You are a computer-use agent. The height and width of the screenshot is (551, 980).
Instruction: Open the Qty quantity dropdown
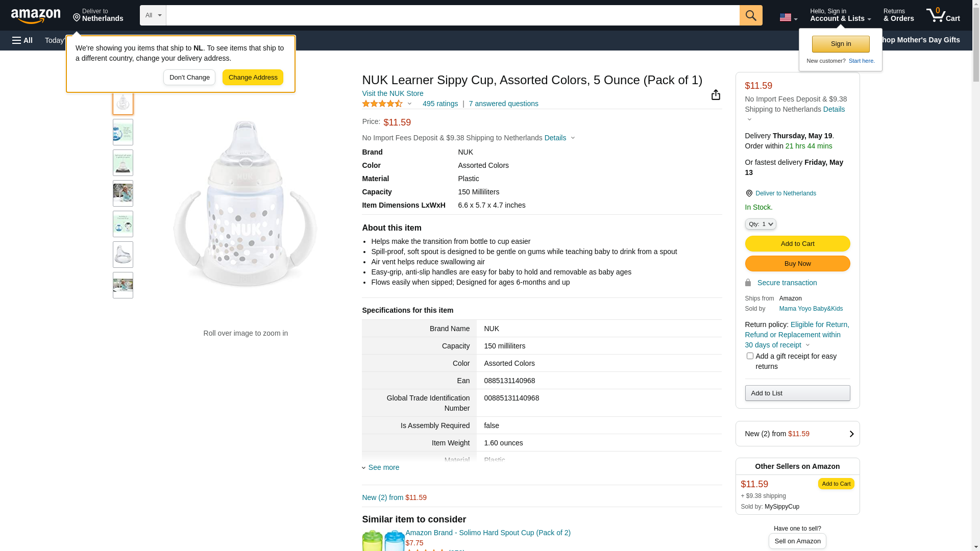pos(761,224)
